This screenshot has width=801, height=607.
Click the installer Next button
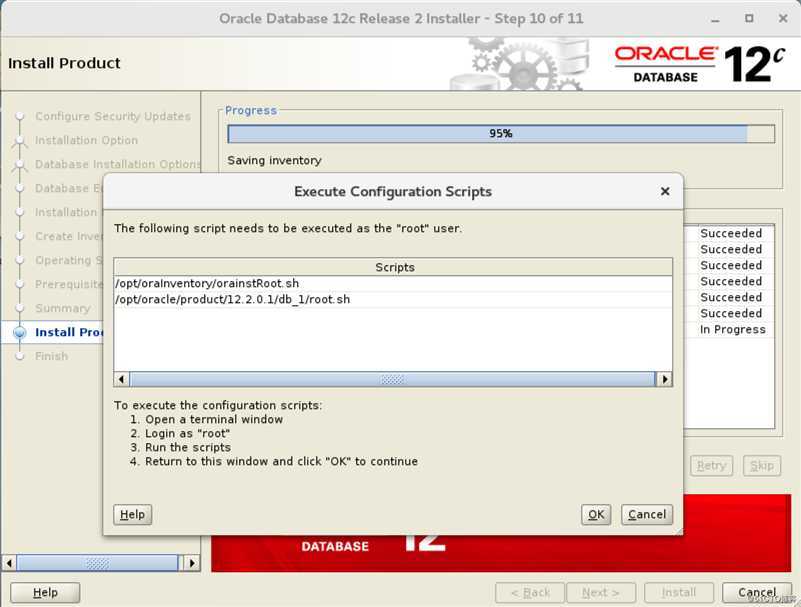pyautogui.click(x=601, y=592)
